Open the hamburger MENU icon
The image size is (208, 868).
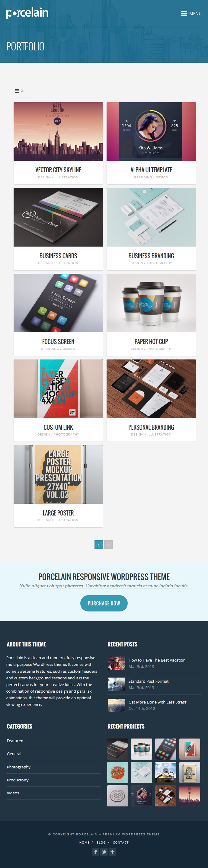coord(191,14)
